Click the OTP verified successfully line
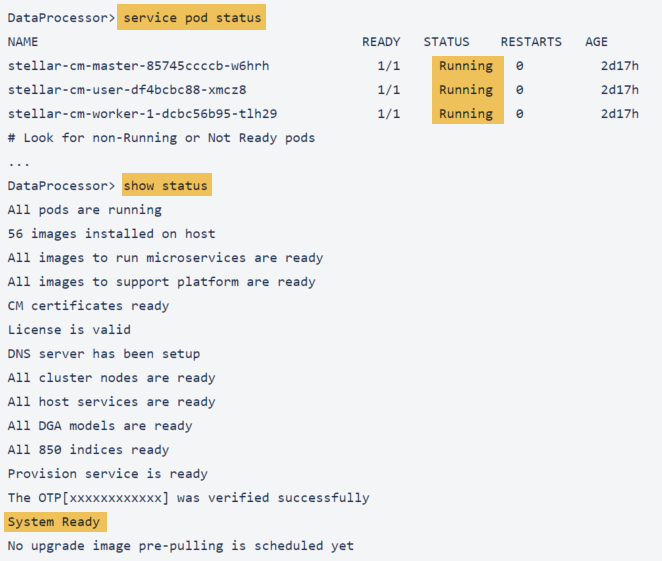The width and height of the screenshot is (662, 561). tap(188, 498)
